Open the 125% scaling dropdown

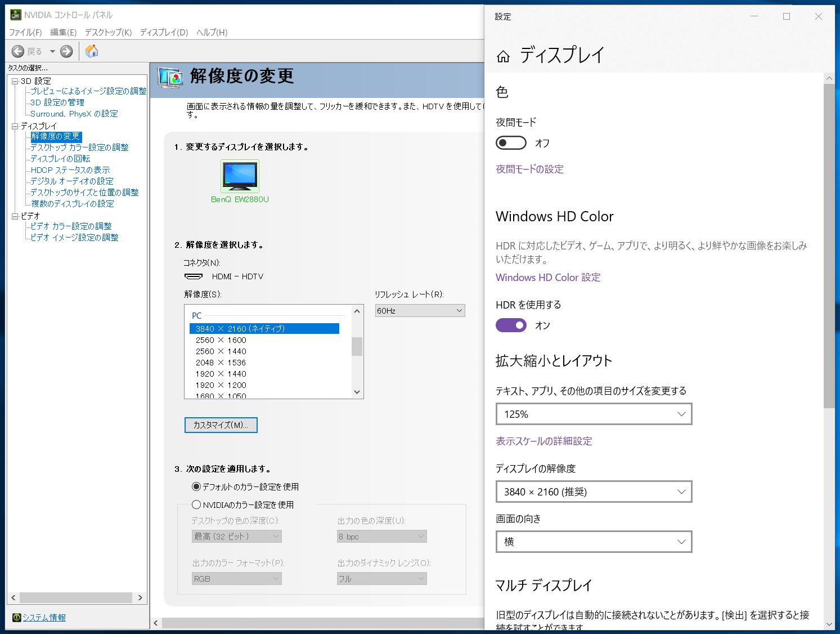[594, 414]
